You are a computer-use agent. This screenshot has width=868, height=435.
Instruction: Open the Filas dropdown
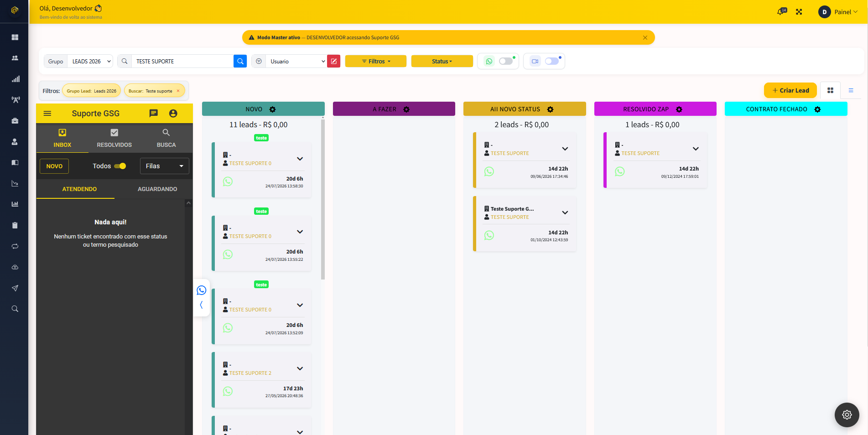pyautogui.click(x=164, y=166)
